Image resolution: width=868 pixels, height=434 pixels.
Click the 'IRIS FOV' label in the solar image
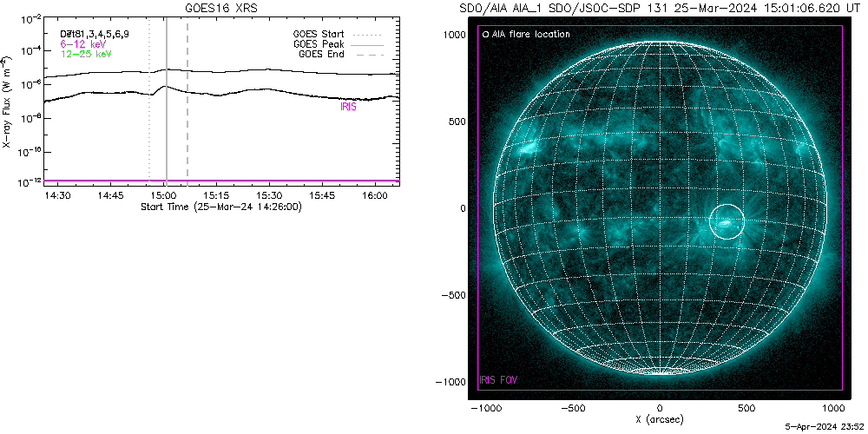498,380
